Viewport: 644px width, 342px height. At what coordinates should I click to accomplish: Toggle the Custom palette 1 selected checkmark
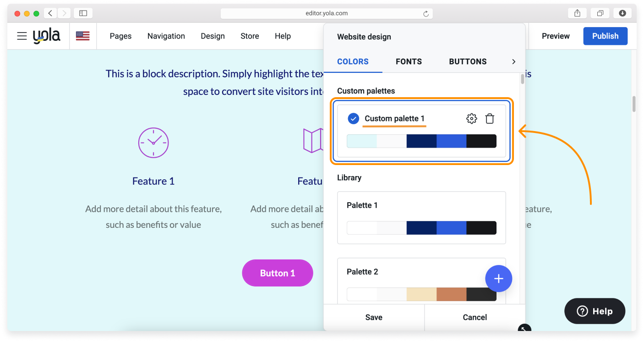coord(353,119)
